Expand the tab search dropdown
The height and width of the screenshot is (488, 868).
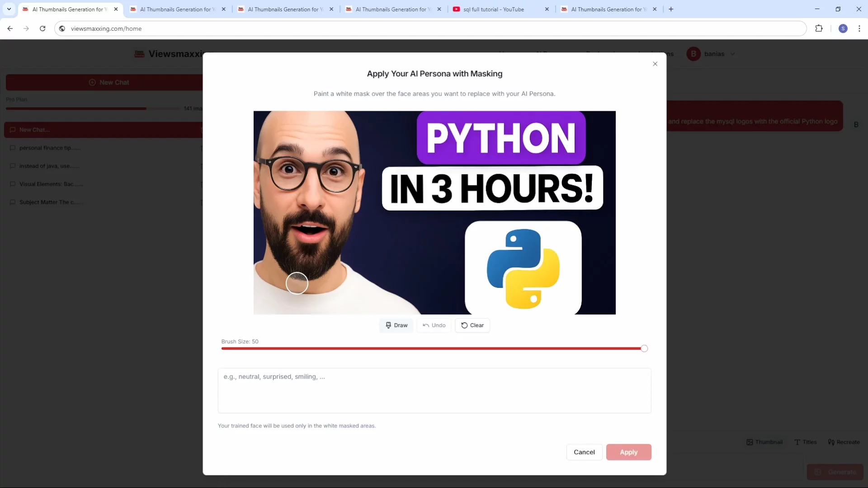(9, 9)
